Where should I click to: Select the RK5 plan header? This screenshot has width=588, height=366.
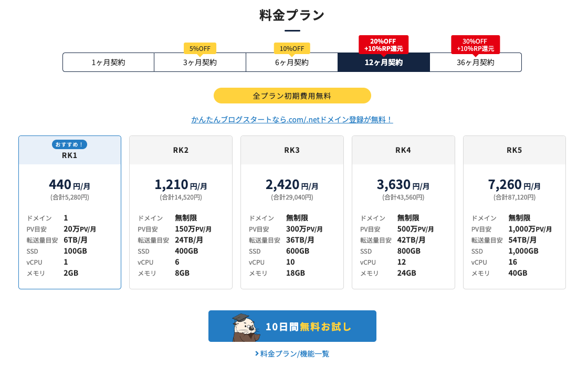[x=514, y=150]
